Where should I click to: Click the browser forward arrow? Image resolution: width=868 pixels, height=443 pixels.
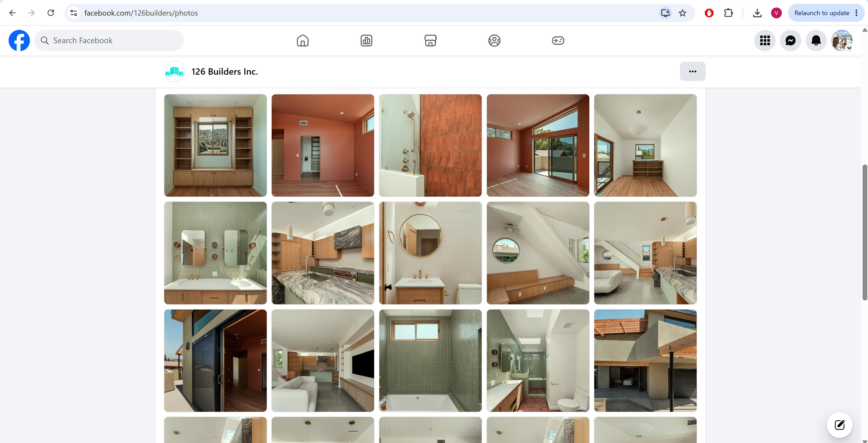click(x=31, y=13)
